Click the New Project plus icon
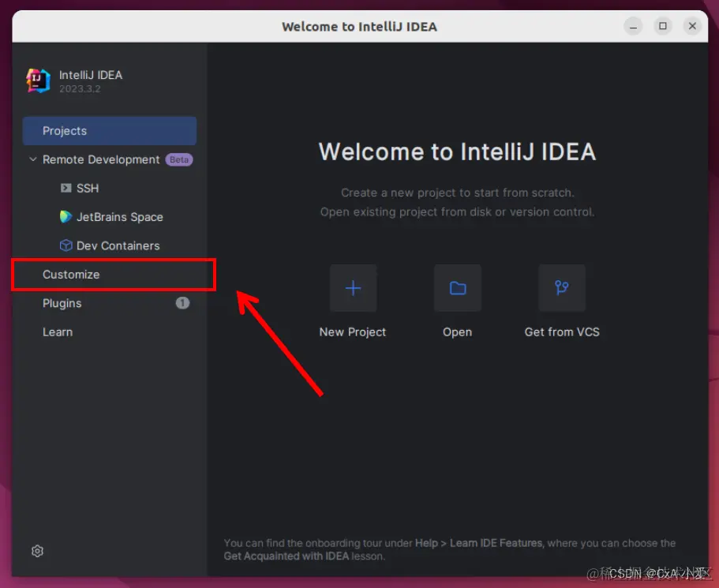 click(353, 288)
